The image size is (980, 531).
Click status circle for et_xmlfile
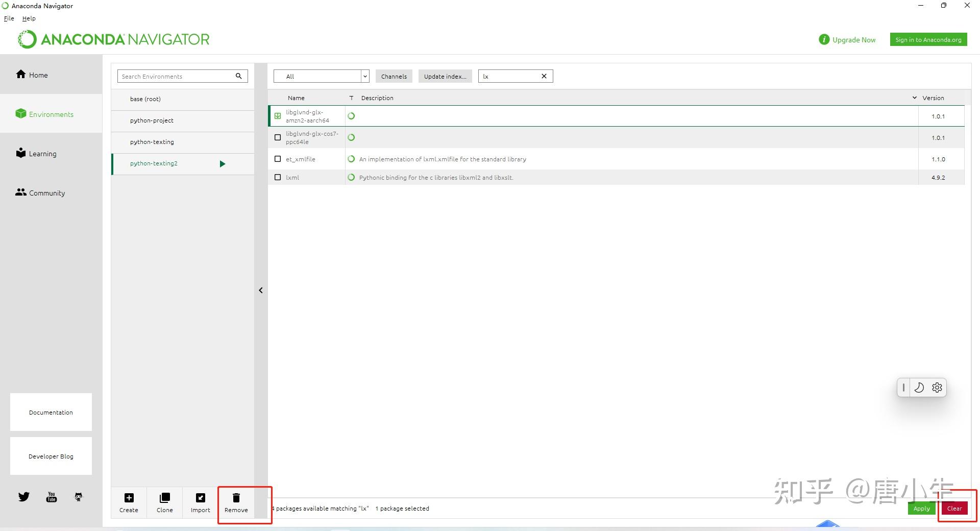351,159
